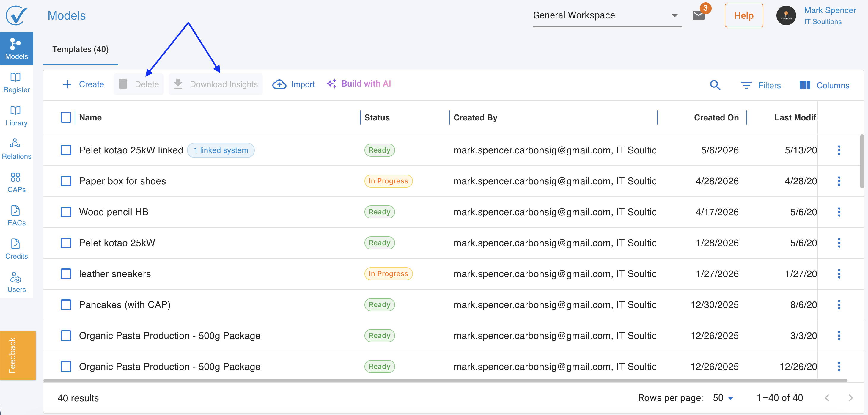868x415 pixels.
Task: Open row menu for Wood pencil HB
Action: tap(839, 212)
